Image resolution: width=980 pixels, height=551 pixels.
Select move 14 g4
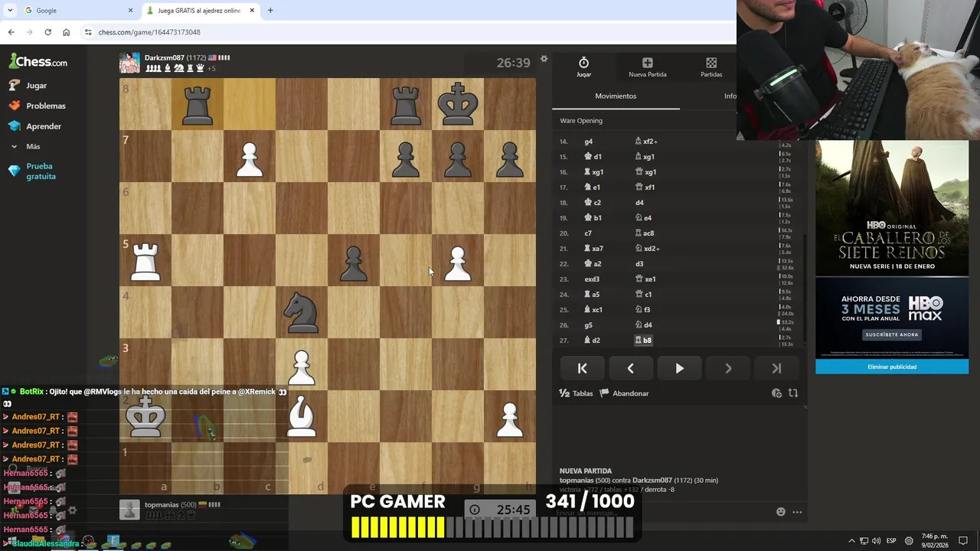[x=588, y=142]
